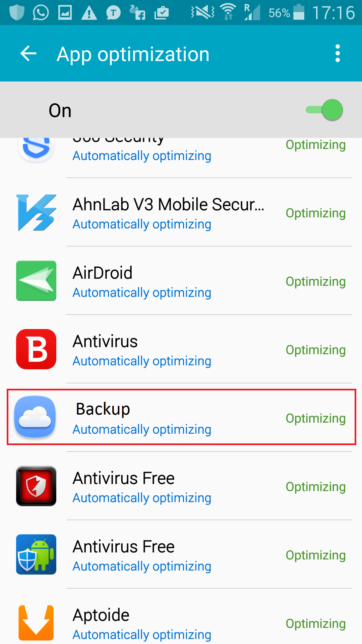Tap the WhatsApp status bar notification

pos(41,13)
